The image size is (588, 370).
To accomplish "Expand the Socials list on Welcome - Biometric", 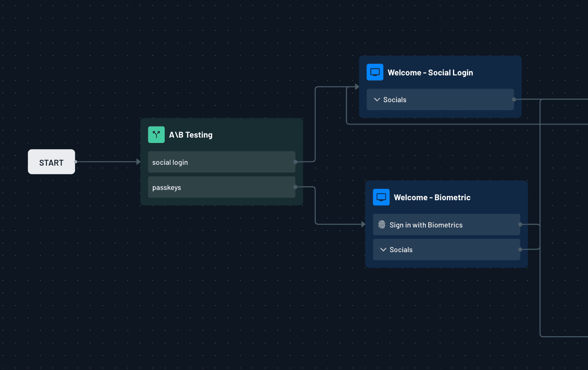I will [446, 249].
